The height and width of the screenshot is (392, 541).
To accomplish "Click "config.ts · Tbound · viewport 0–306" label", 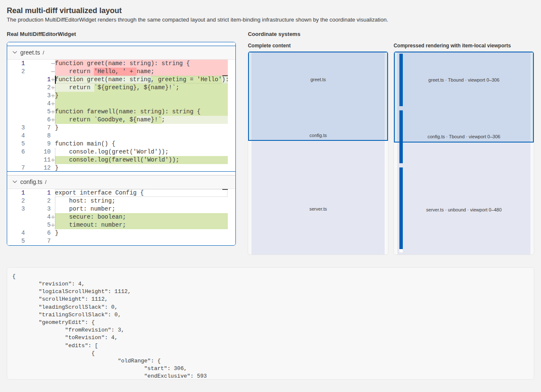I will click(x=464, y=137).
